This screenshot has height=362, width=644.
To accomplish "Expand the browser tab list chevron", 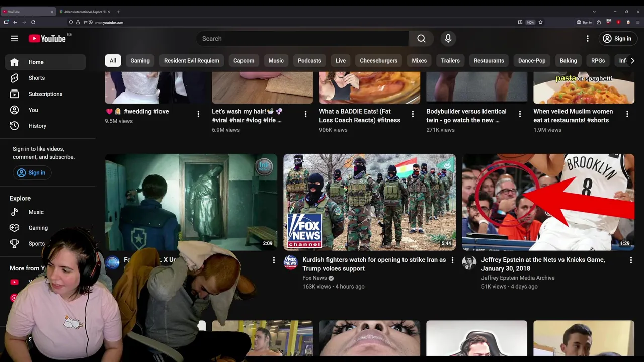I will click(594, 12).
